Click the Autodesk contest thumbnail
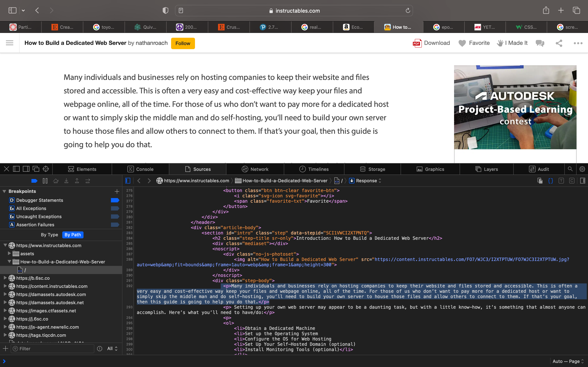 515,107
